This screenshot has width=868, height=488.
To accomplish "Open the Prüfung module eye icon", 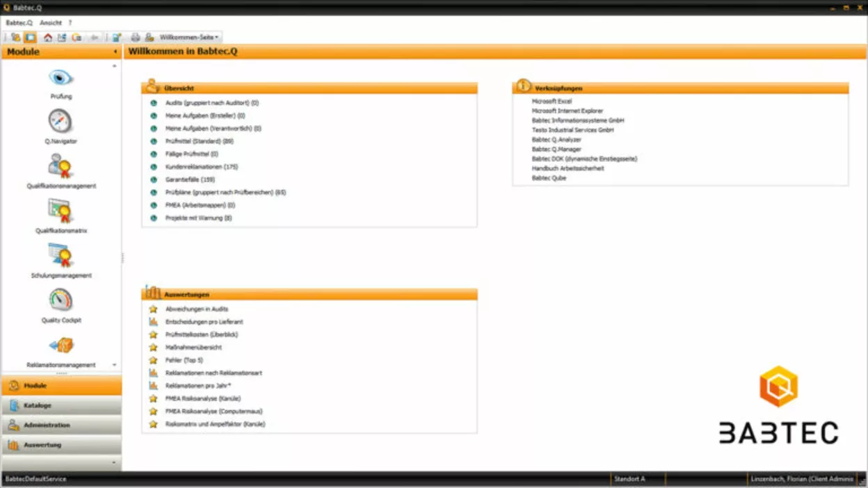I will click(61, 77).
